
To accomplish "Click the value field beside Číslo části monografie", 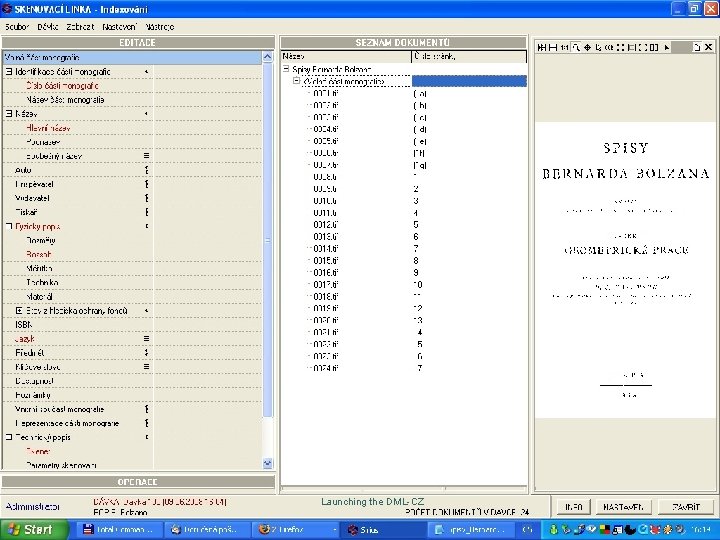I will coord(207,85).
